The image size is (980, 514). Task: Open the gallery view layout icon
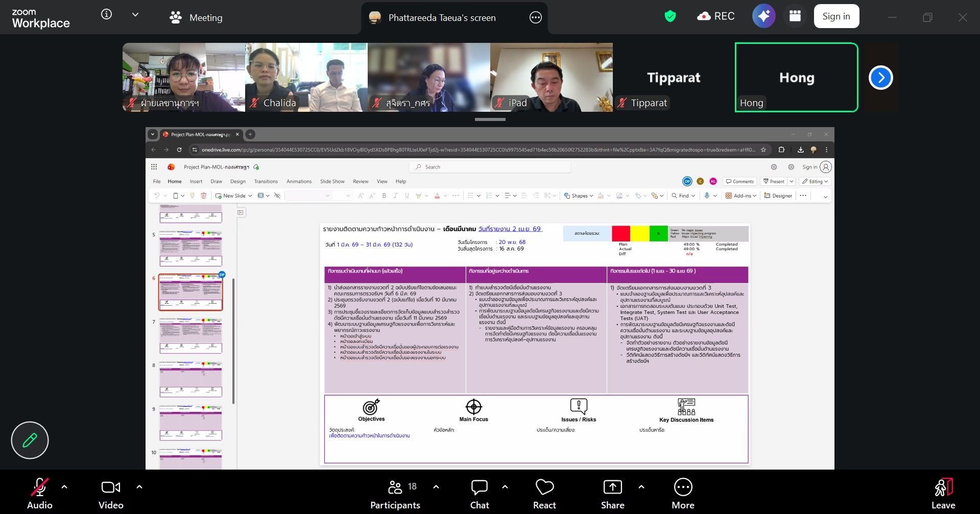(795, 16)
